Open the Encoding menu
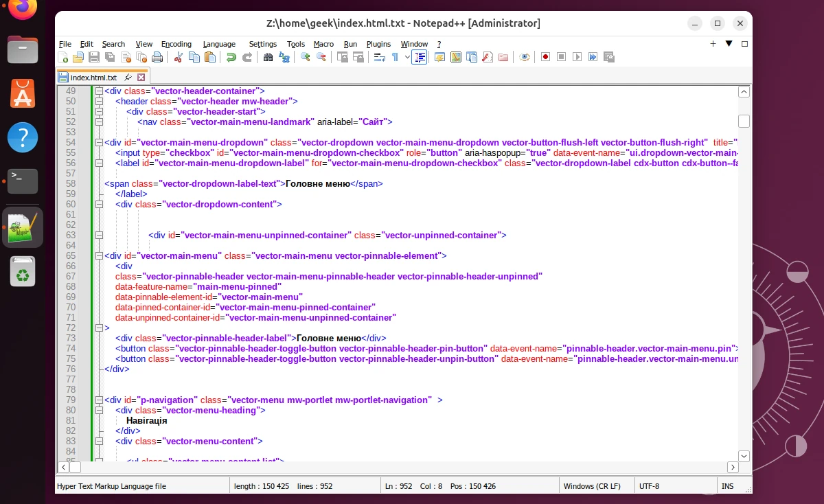 176,44
